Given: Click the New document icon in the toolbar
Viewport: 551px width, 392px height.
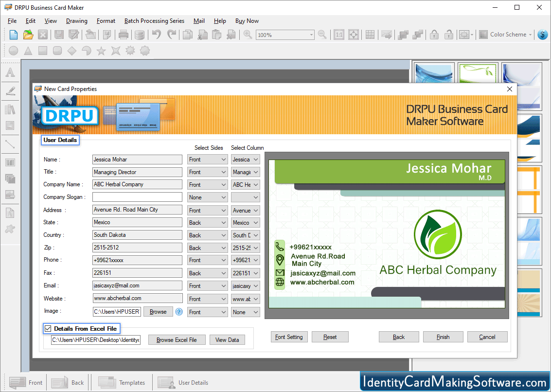Looking at the screenshot, I should [x=13, y=35].
